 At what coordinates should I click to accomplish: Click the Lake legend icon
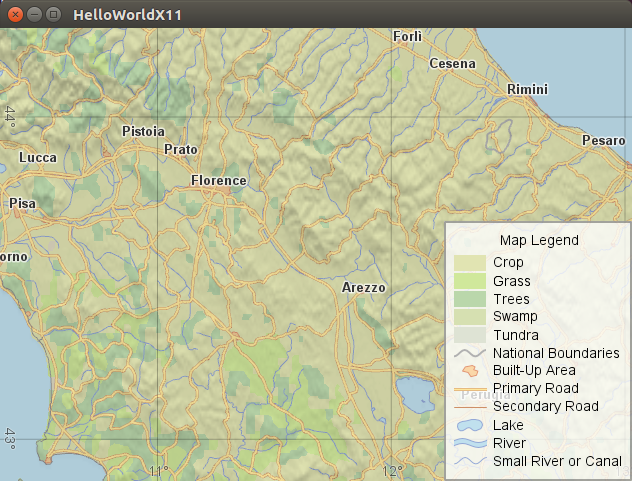[469, 425]
